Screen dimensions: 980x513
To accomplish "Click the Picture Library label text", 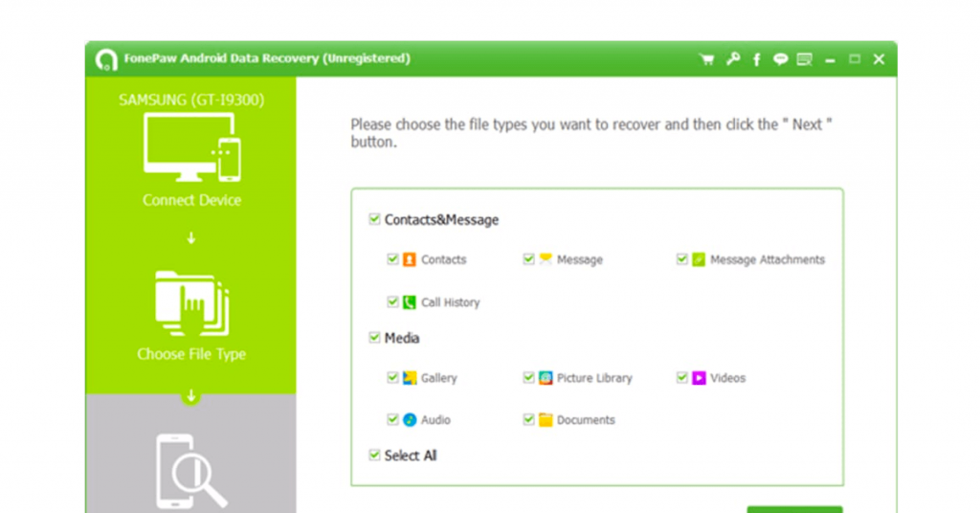I will point(594,378).
